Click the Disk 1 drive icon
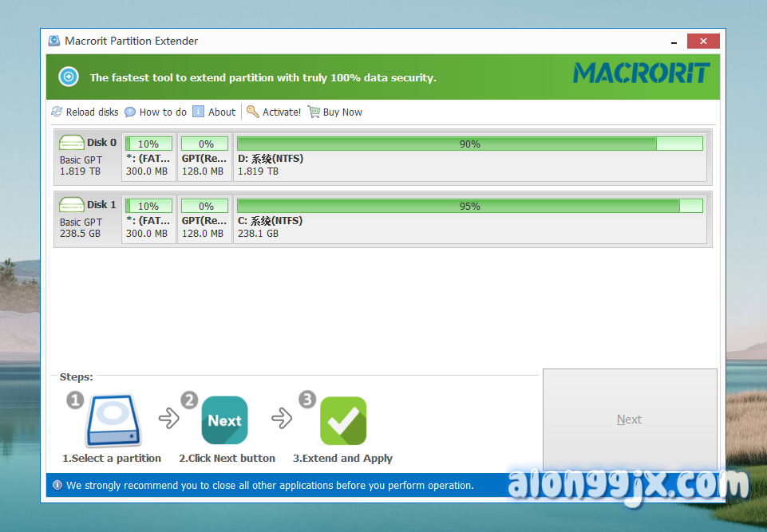 72,205
